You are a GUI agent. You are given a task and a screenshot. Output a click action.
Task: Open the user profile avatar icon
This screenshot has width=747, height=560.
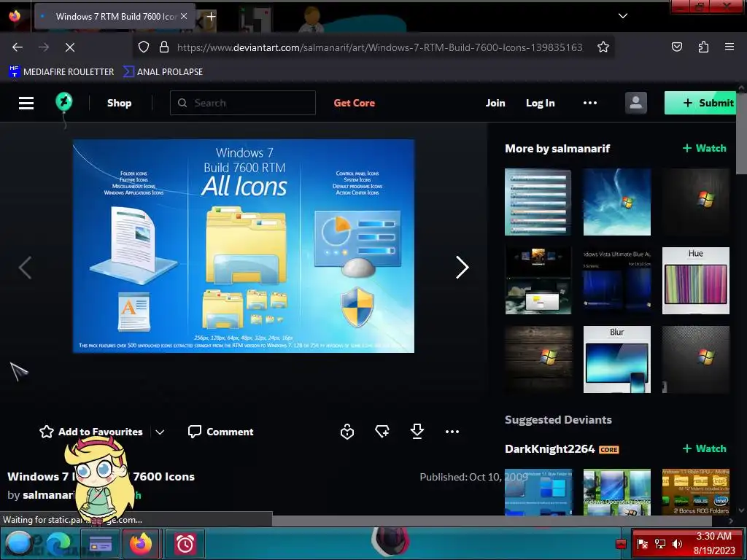point(635,103)
